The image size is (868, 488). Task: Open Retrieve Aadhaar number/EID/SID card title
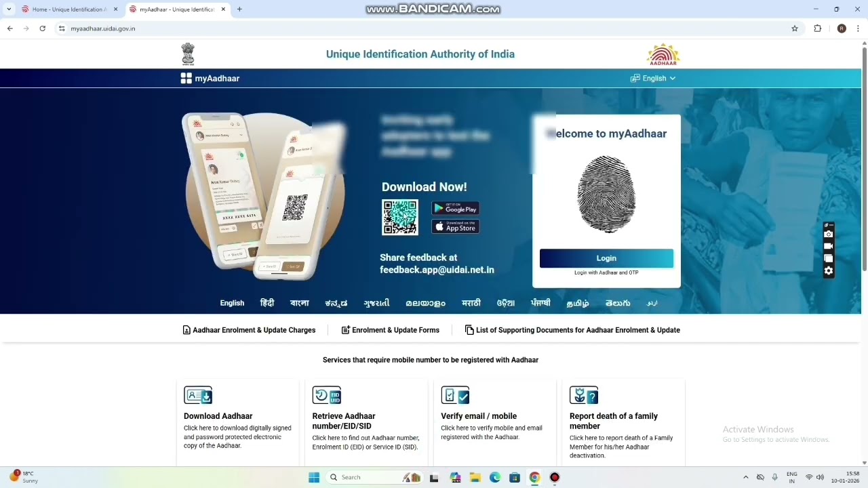pos(344,421)
